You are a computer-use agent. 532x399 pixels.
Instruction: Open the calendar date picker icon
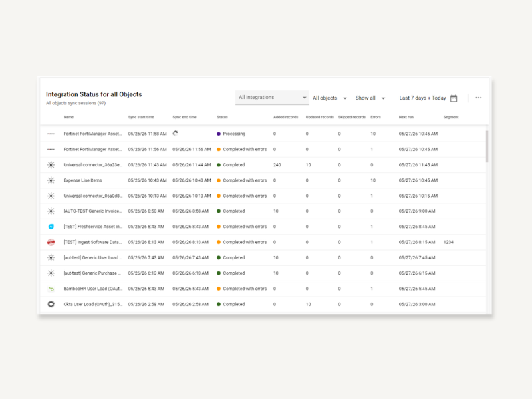point(454,98)
